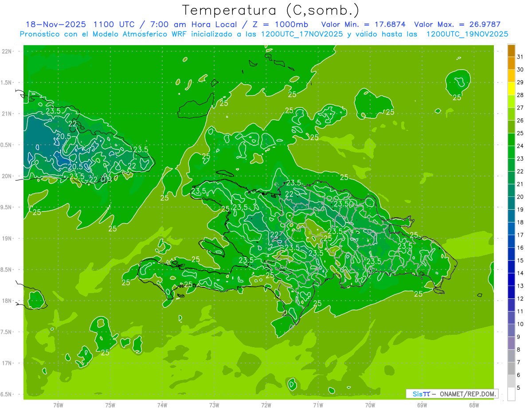Pick the dark blue color bar segment between 13 and 14

(511, 280)
